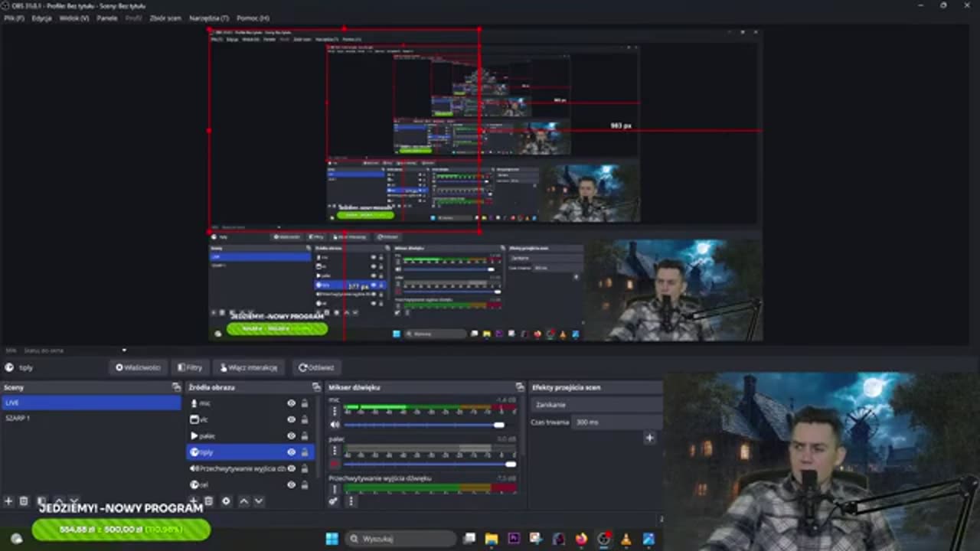Click the mic volume slider handle
The image size is (980, 551).
coord(499,425)
